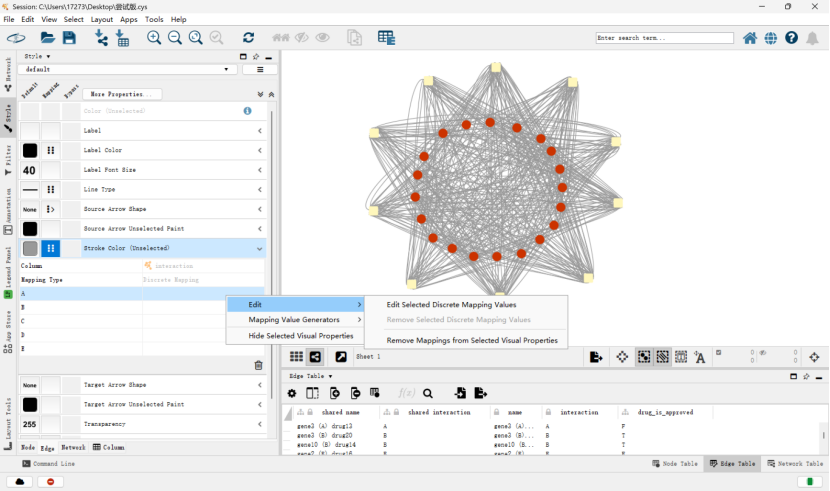Viewport: 830px width, 491px height.
Task: Go to Cytoscape home icon
Action: coord(750,38)
